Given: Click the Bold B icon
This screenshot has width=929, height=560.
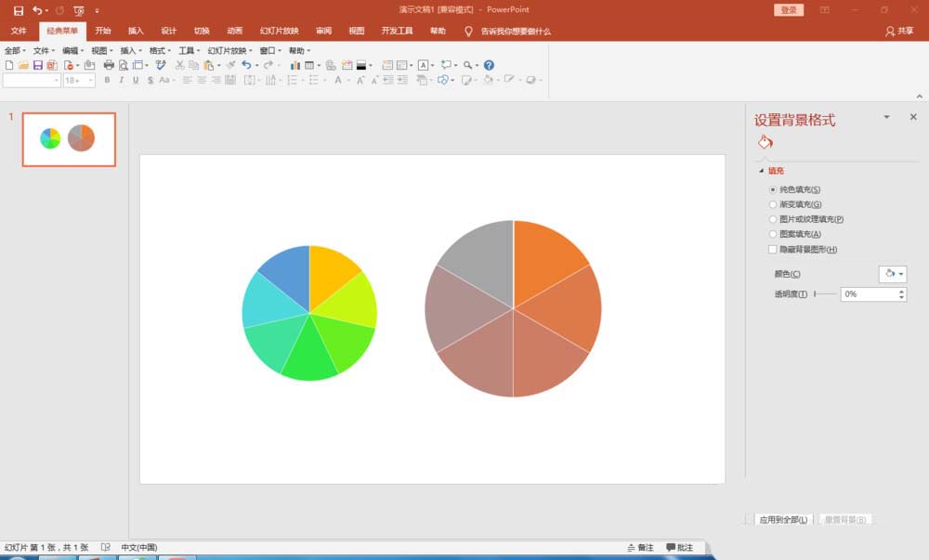Looking at the screenshot, I should click(x=107, y=80).
